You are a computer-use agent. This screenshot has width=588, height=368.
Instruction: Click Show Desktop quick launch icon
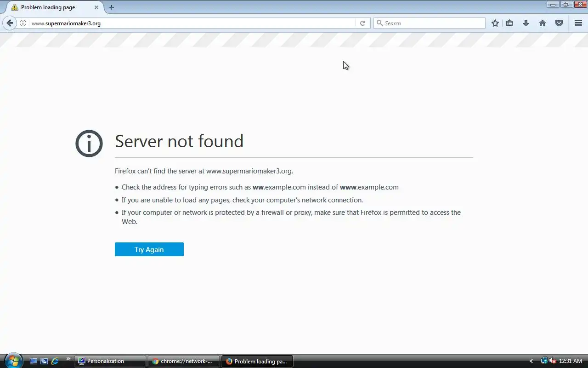[34, 361]
